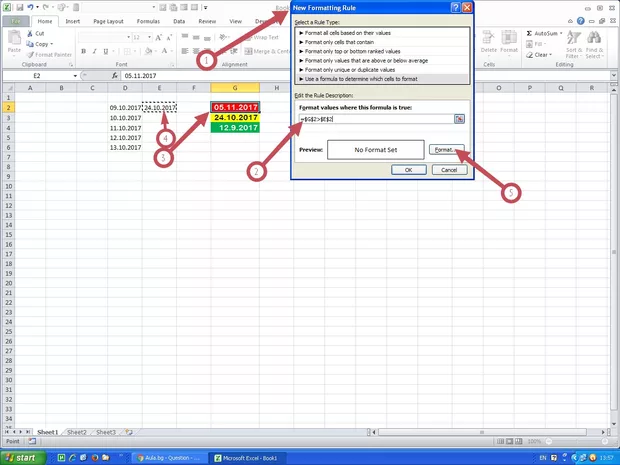620x465 pixels.
Task: Click the red cell 05.11.2017
Action: pyautogui.click(x=235, y=107)
